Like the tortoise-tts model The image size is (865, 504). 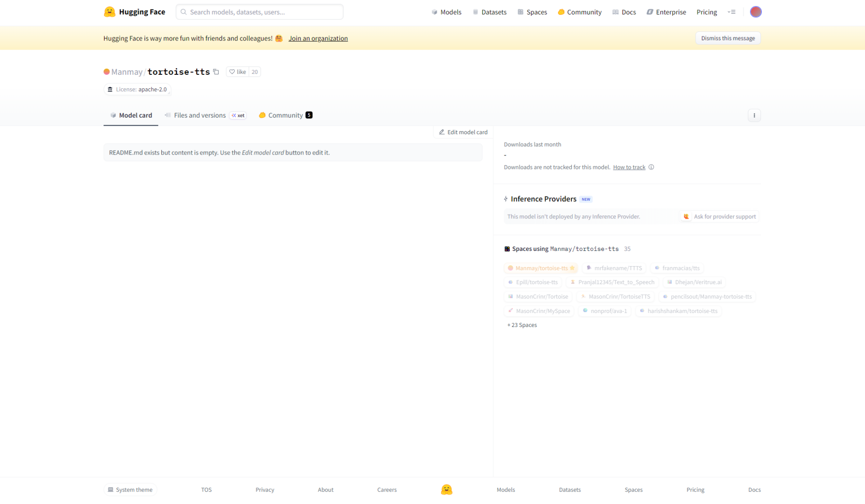(237, 72)
